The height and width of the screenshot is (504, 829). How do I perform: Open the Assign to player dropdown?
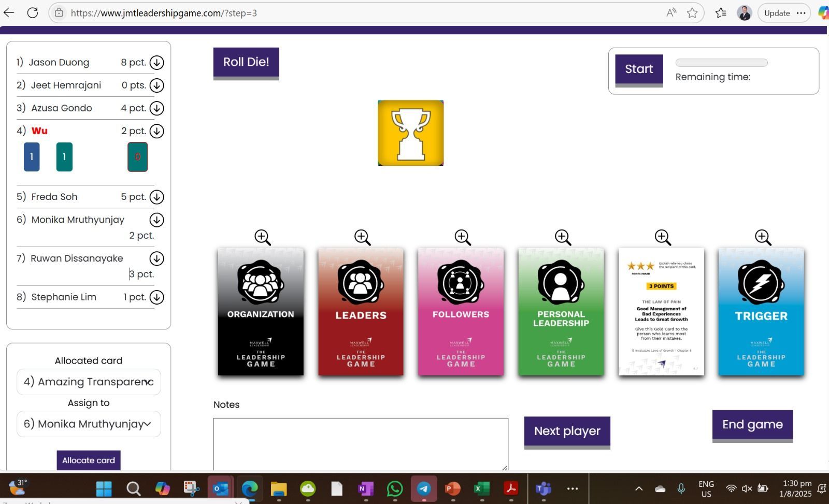tap(88, 424)
